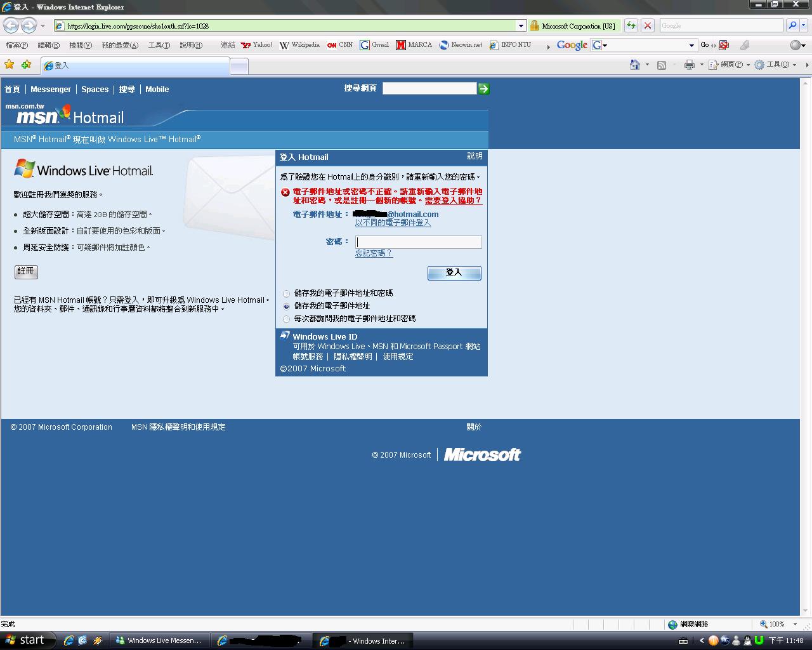The image size is (812, 650).
Task: Expand the address bar history dropdown
Action: coord(520,25)
